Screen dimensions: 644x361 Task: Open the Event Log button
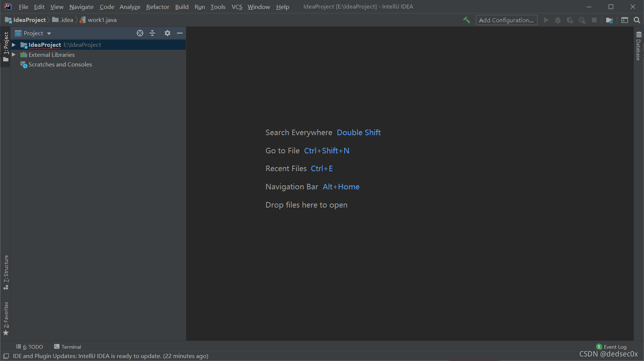[612, 347]
